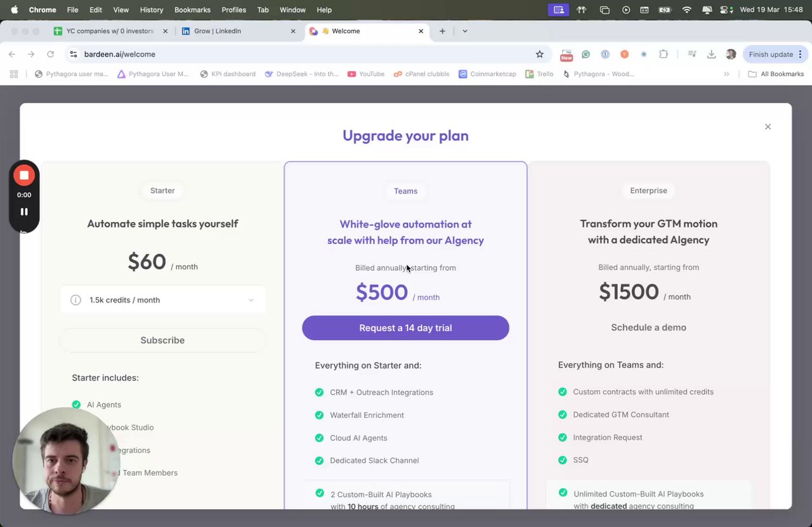Go back to previous page
The width and height of the screenshot is (812, 527).
pos(12,55)
